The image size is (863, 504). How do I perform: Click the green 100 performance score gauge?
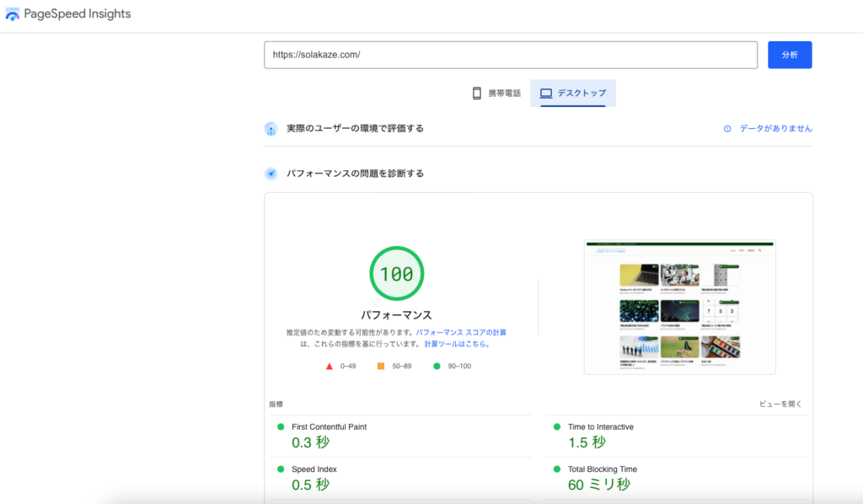(x=396, y=274)
